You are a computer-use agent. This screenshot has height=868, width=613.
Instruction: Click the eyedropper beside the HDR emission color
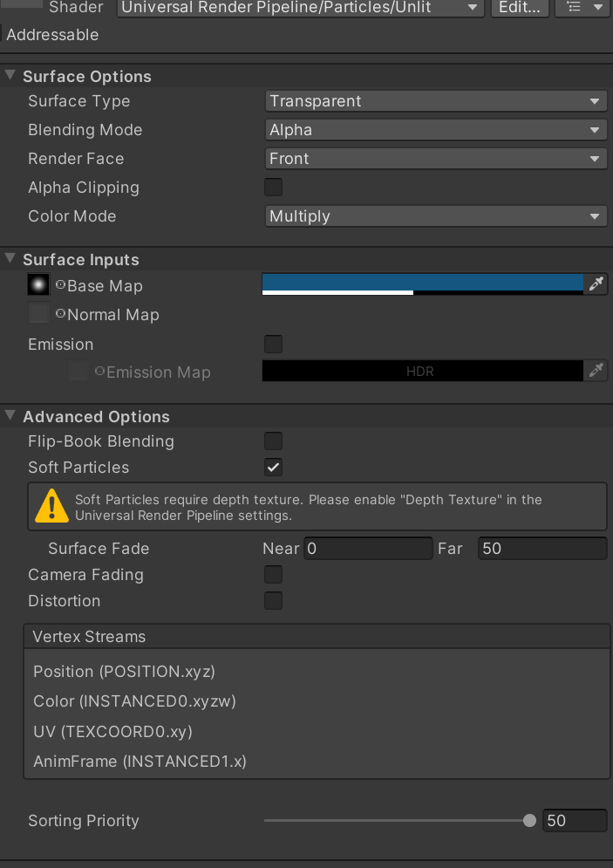click(x=596, y=371)
